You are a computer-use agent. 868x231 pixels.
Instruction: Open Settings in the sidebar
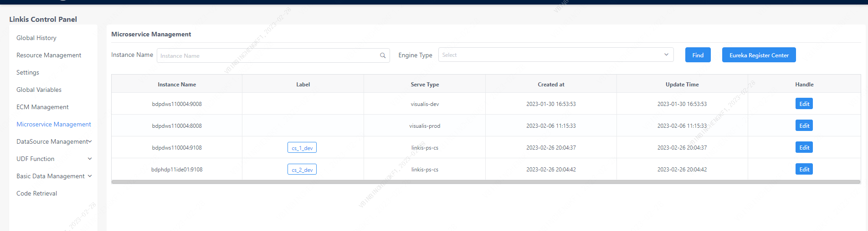28,72
